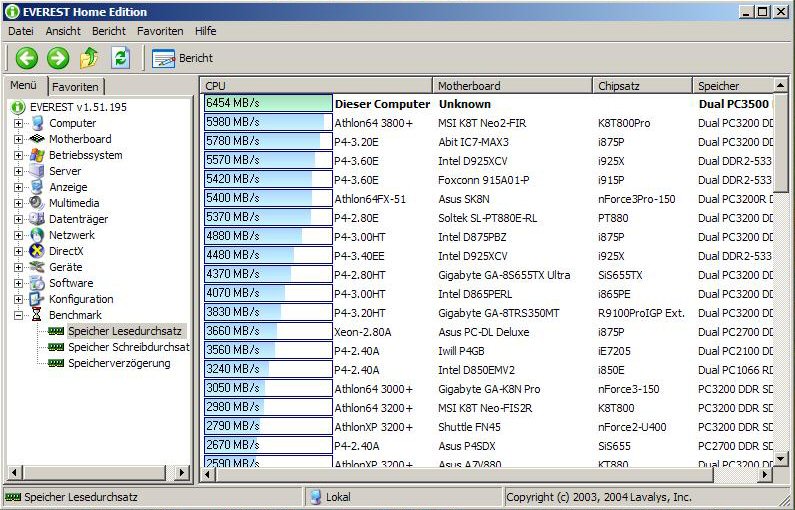Image resolution: width=795 pixels, height=510 pixels.
Task: Expand the Betriebssystem tree node
Action: pos(18,155)
